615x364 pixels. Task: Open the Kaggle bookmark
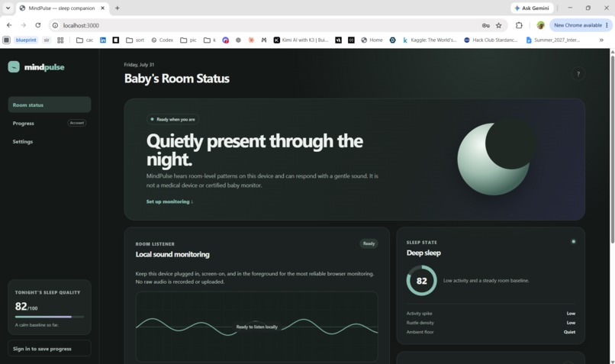coord(430,40)
